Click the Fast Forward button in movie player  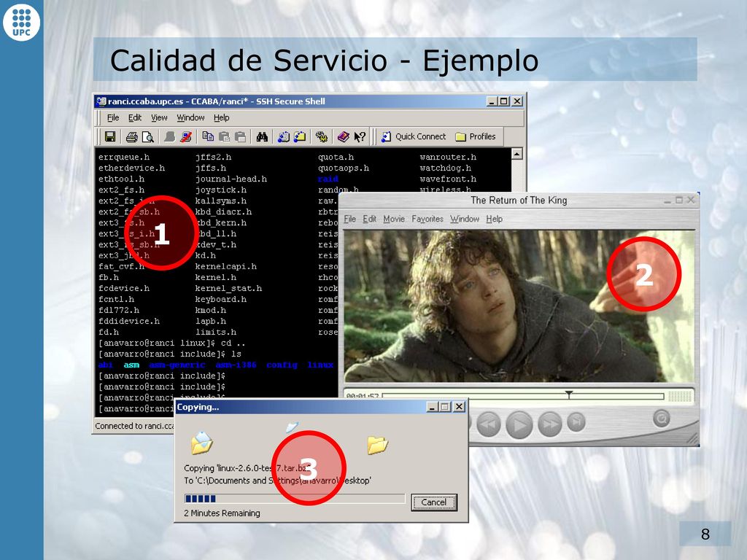(550, 424)
